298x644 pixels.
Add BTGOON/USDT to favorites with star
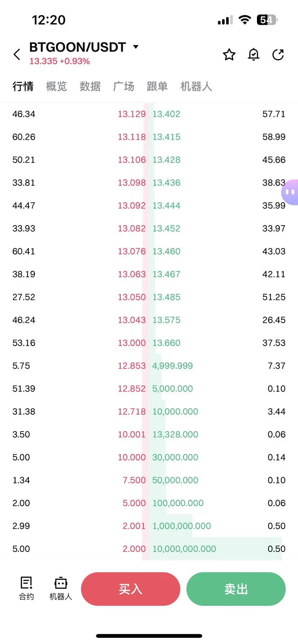(229, 55)
